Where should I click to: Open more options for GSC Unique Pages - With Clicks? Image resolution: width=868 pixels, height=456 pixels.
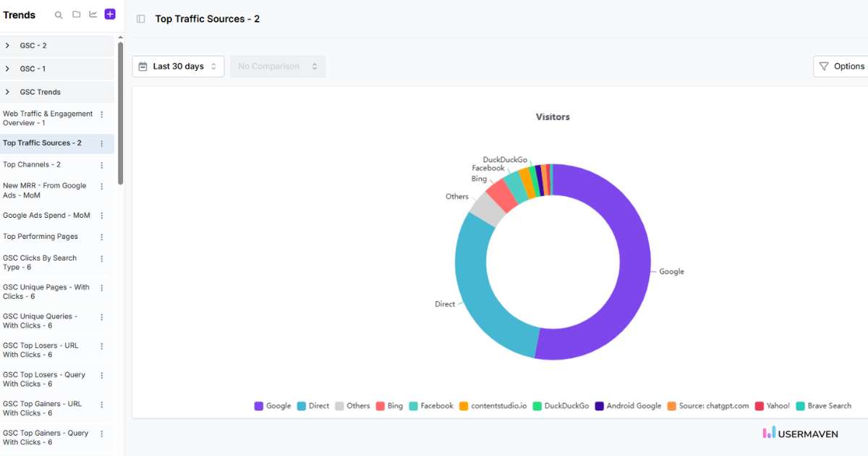(x=102, y=288)
